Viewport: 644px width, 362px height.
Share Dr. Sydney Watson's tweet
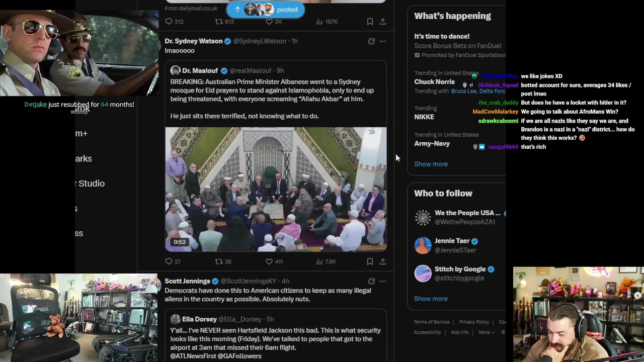(383, 261)
